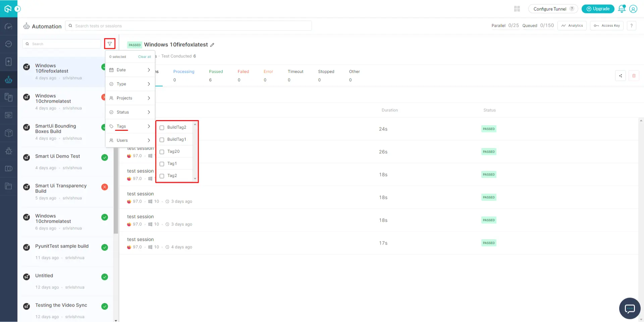Click the search tests or sessions field
The width and height of the screenshot is (644, 322).
pyautogui.click(x=189, y=25)
